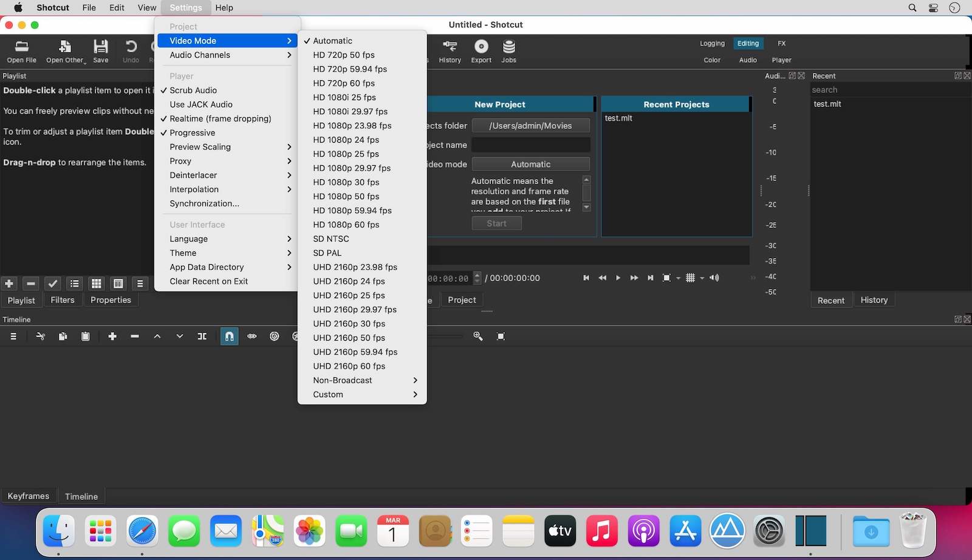Choose UHD 2160p 60 fps video mode
Viewport: 972px width, 560px height.
(x=362, y=366)
